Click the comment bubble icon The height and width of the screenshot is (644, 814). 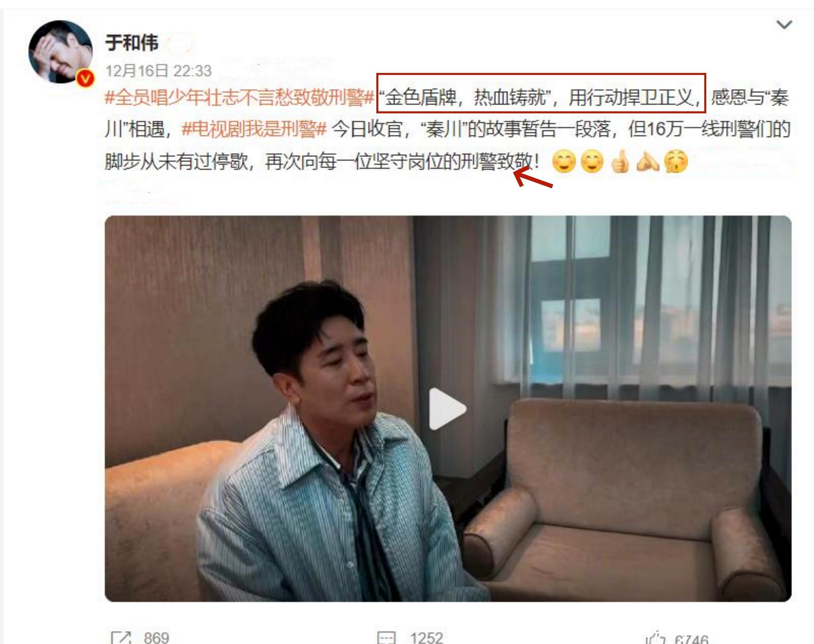tap(387, 637)
